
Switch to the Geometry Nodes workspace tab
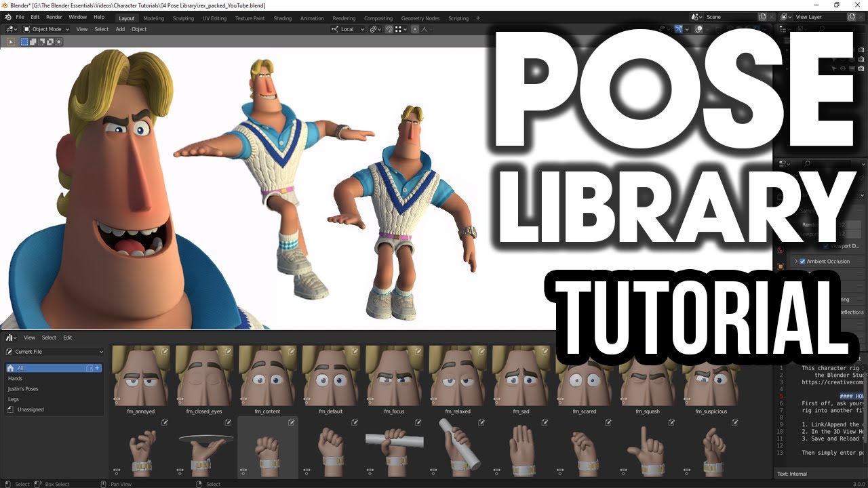click(420, 18)
